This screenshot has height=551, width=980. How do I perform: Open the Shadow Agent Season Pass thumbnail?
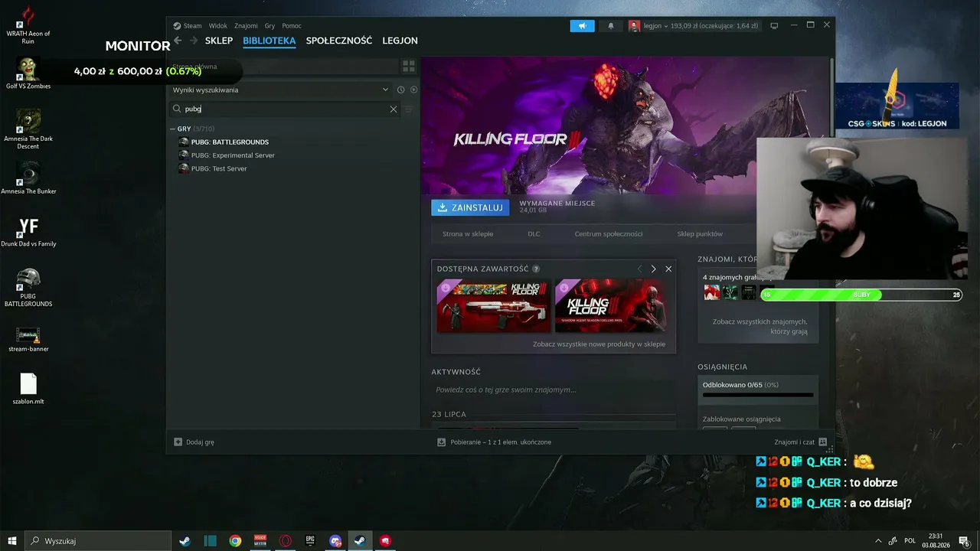pyautogui.click(x=610, y=306)
